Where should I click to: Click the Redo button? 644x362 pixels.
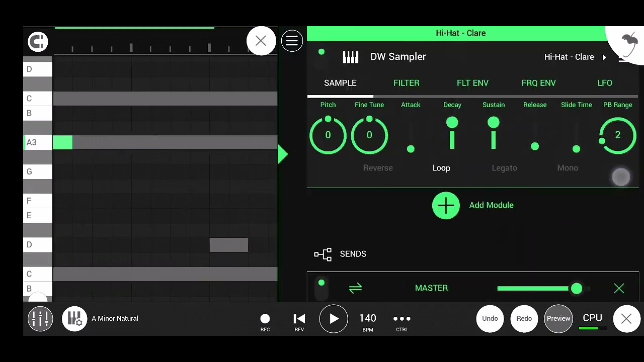[x=524, y=318]
